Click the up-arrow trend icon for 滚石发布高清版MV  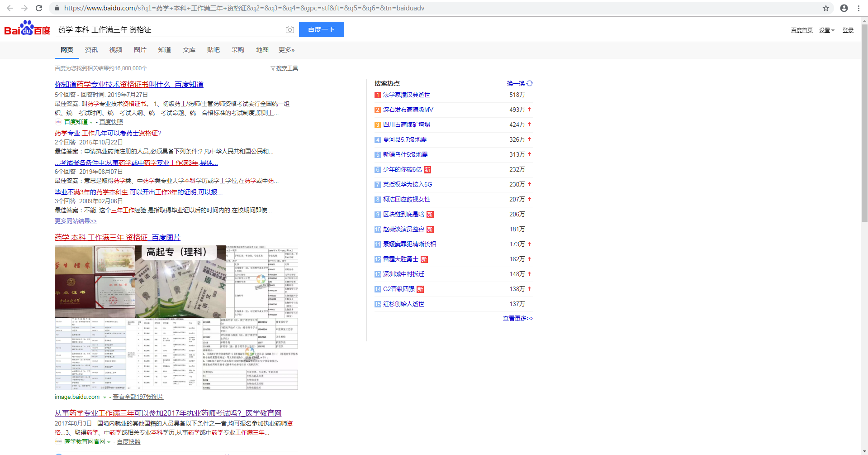coord(529,110)
